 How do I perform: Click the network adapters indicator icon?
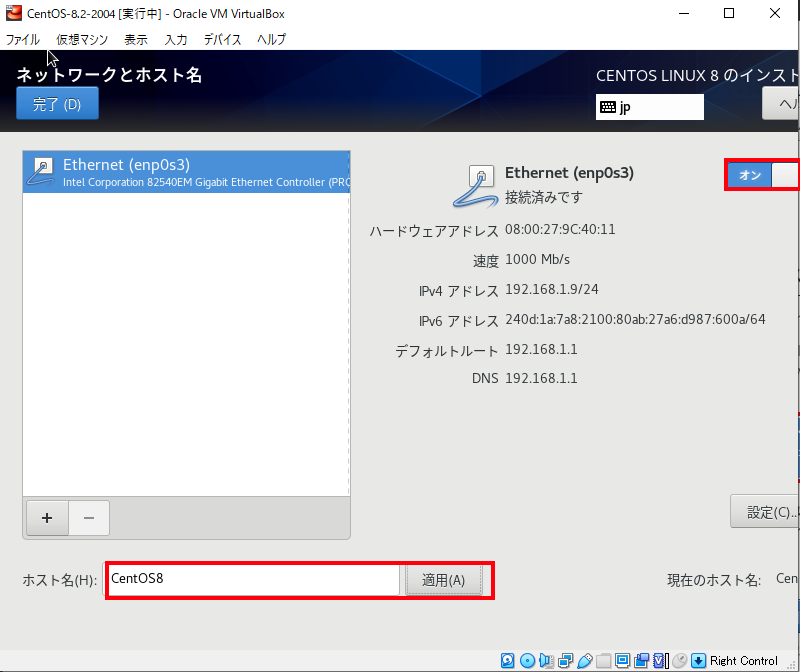[x=565, y=661]
